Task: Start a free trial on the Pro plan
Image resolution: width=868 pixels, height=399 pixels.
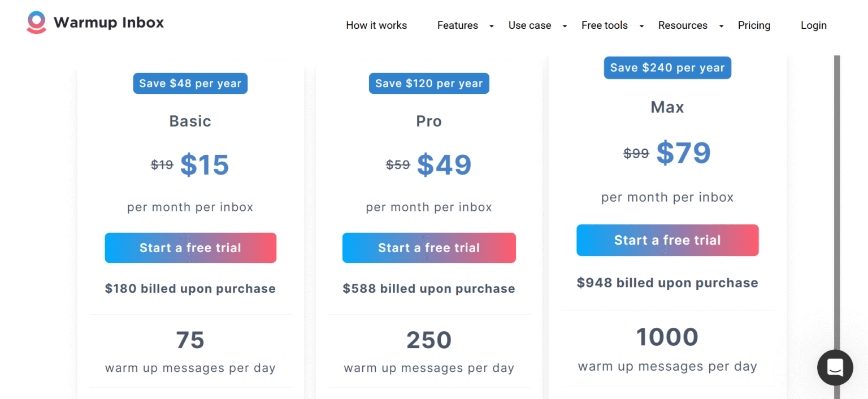Action: coord(429,248)
